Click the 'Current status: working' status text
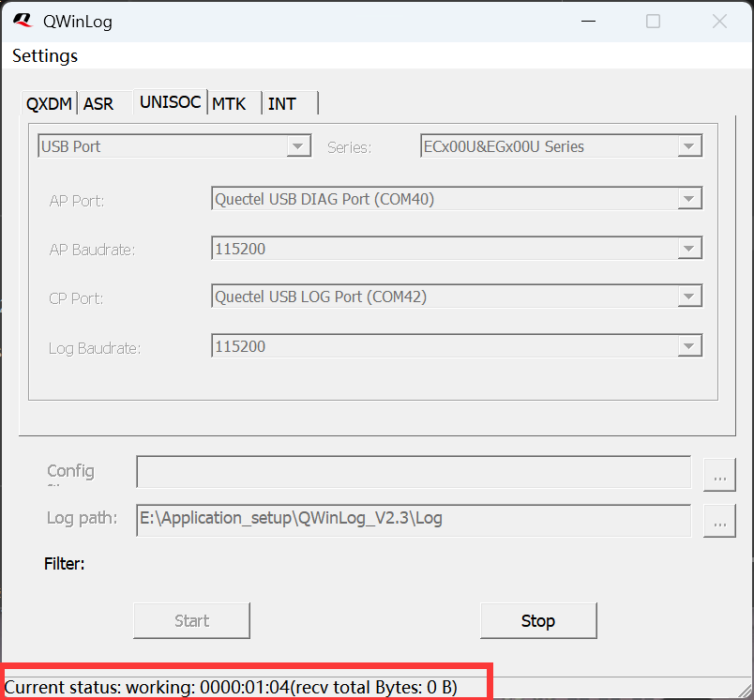 point(231,687)
